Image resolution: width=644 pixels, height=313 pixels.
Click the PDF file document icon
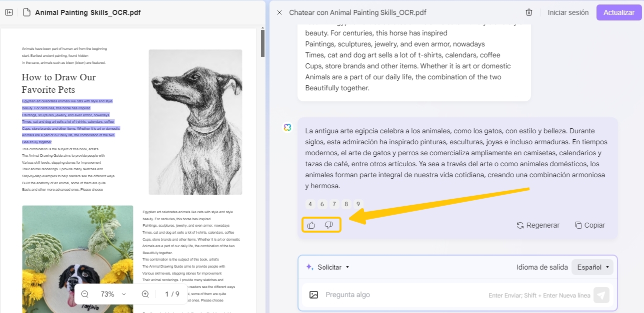[26, 12]
